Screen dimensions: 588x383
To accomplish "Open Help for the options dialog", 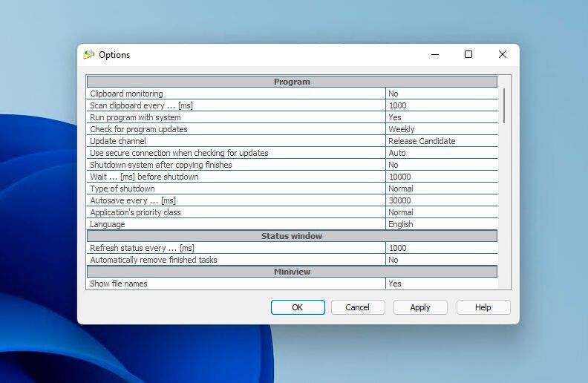I will (483, 307).
